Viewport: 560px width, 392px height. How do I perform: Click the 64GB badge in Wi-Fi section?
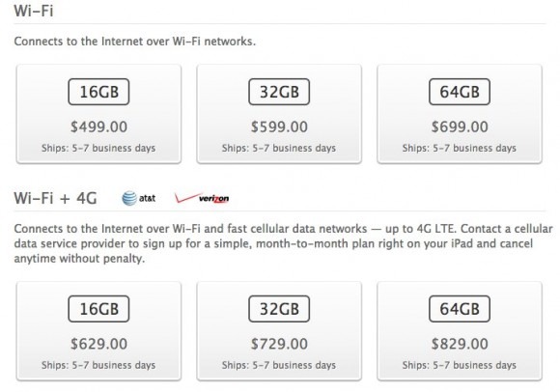tap(460, 92)
